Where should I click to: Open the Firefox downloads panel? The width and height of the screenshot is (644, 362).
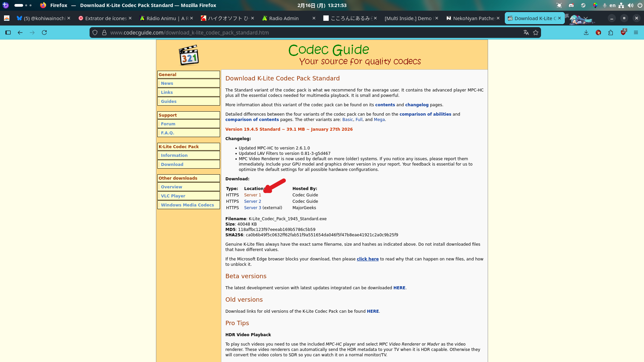click(586, 33)
